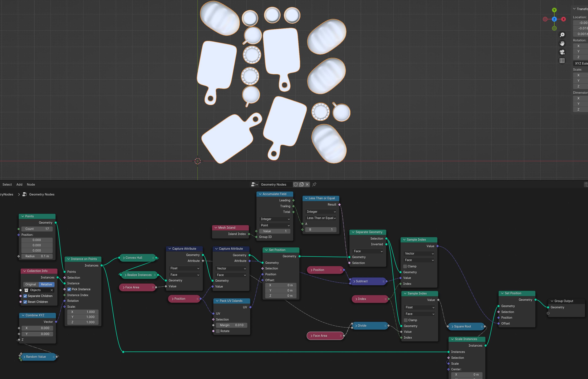
Task: Open the Face domain dropdown in Separate Geometry
Action: click(368, 251)
